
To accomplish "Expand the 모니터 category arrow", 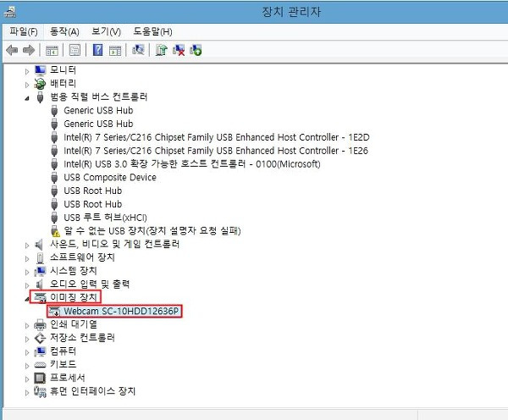I will point(27,71).
